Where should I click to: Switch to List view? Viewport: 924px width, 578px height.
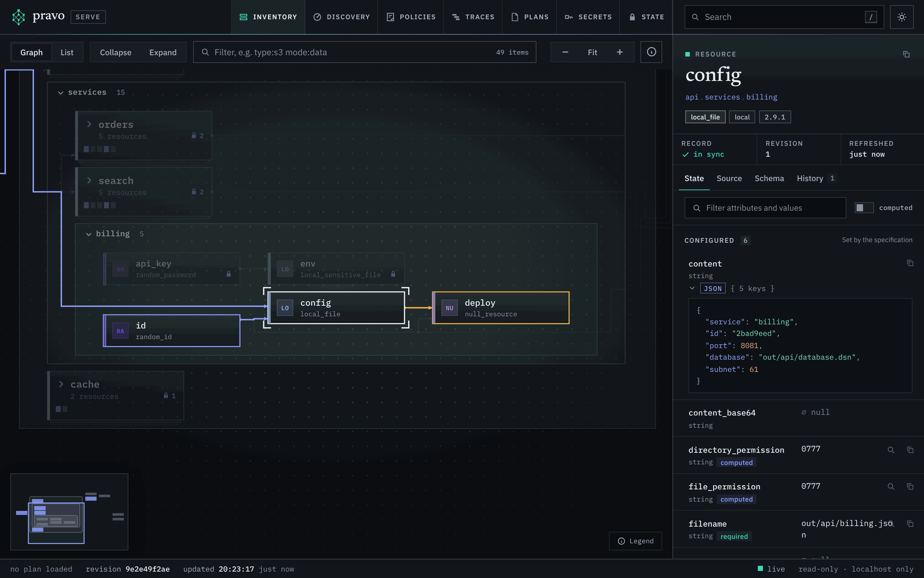(x=67, y=52)
